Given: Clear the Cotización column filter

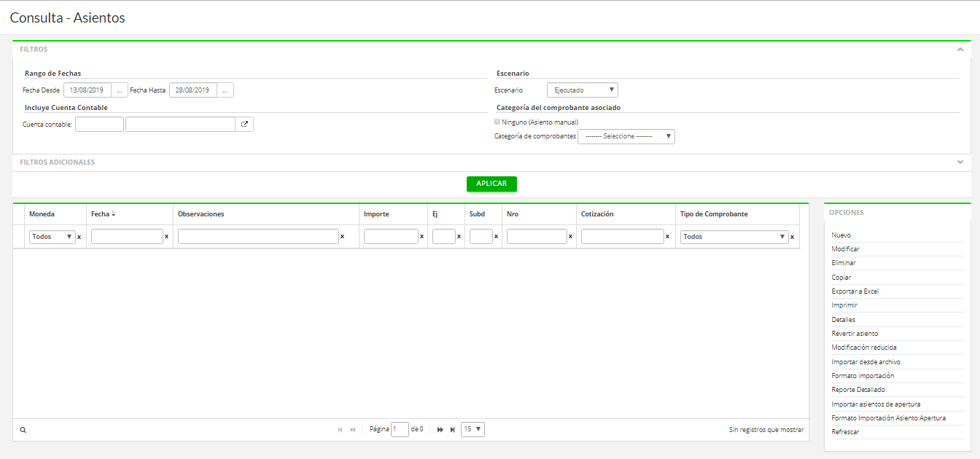Looking at the screenshot, I should point(667,237).
